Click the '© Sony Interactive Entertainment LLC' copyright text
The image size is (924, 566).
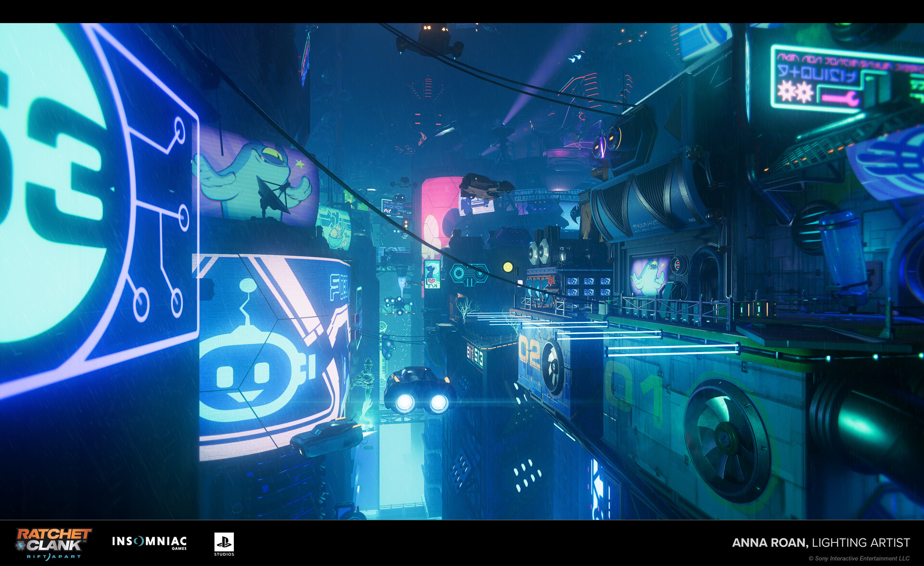click(x=859, y=558)
